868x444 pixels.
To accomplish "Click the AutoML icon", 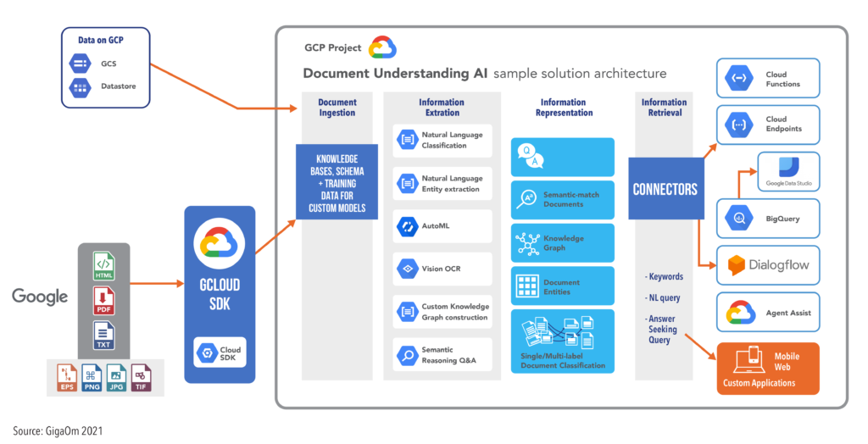I will coord(408,226).
